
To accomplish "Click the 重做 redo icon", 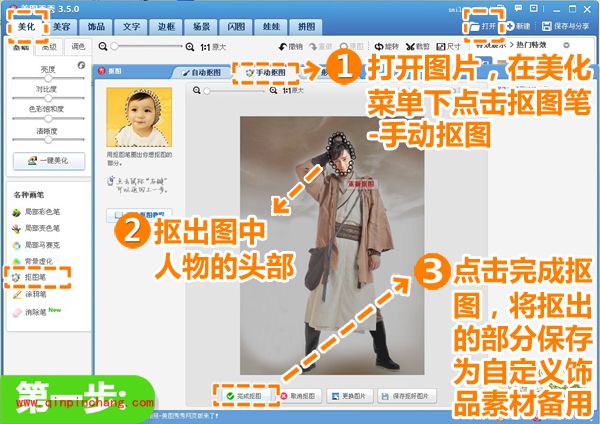I will coord(321,47).
